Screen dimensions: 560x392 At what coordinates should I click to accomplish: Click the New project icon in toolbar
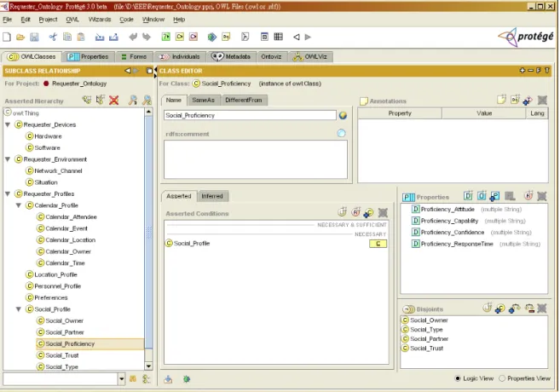pyautogui.click(x=7, y=37)
